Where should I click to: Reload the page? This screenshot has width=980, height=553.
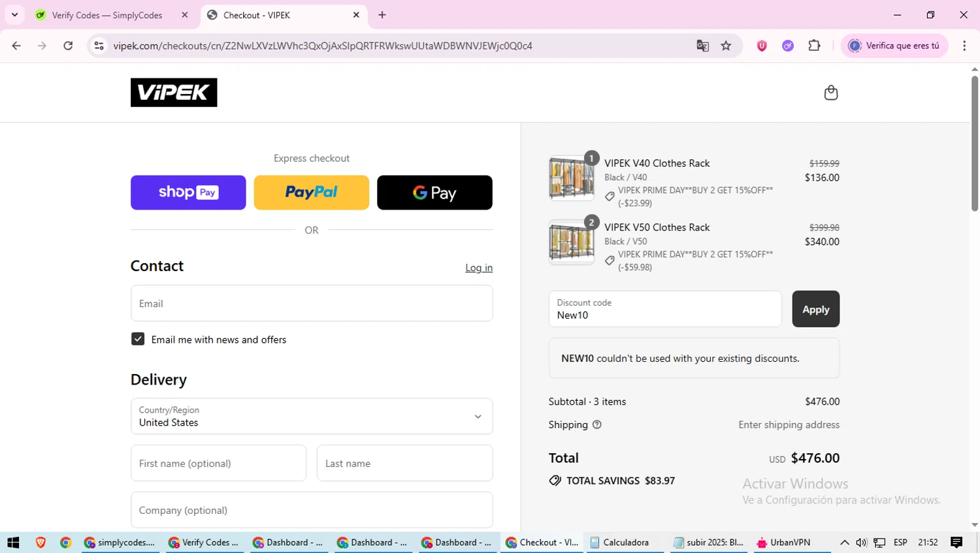68,46
